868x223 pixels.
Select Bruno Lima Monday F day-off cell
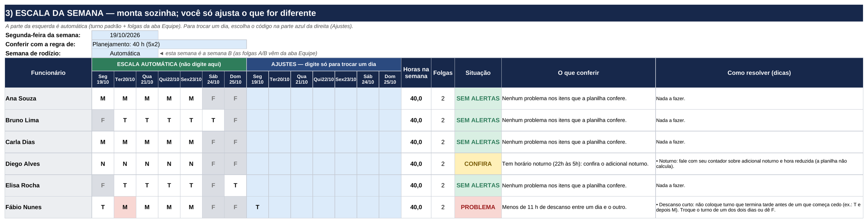pos(103,120)
